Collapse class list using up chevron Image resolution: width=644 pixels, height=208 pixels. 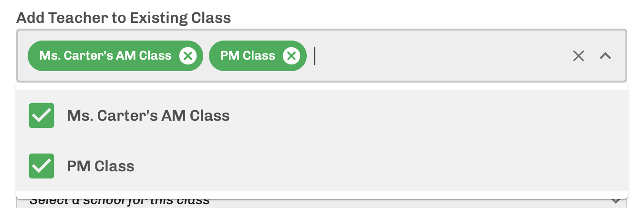pos(605,56)
